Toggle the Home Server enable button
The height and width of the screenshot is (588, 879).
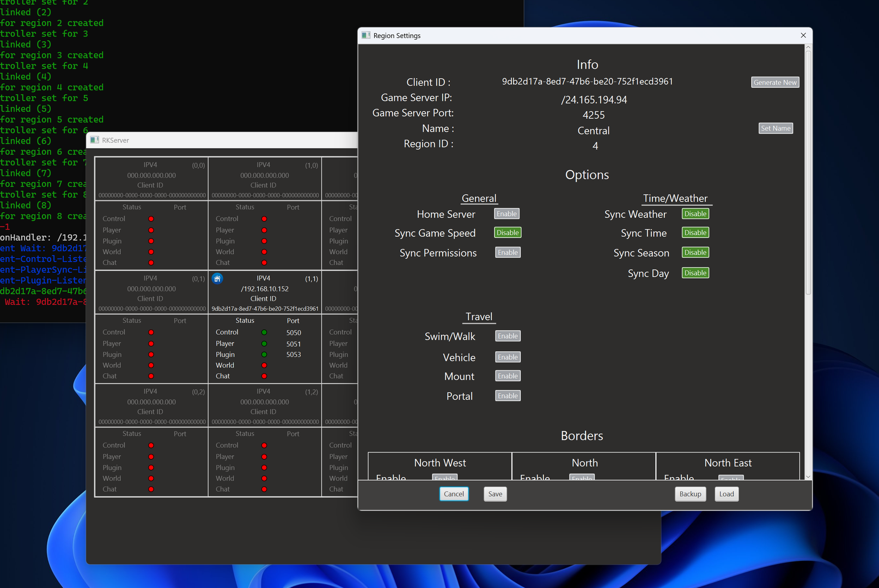506,214
